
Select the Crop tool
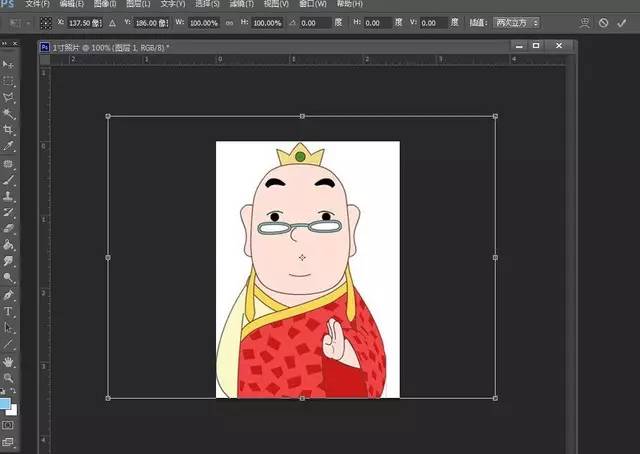click(x=8, y=130)
